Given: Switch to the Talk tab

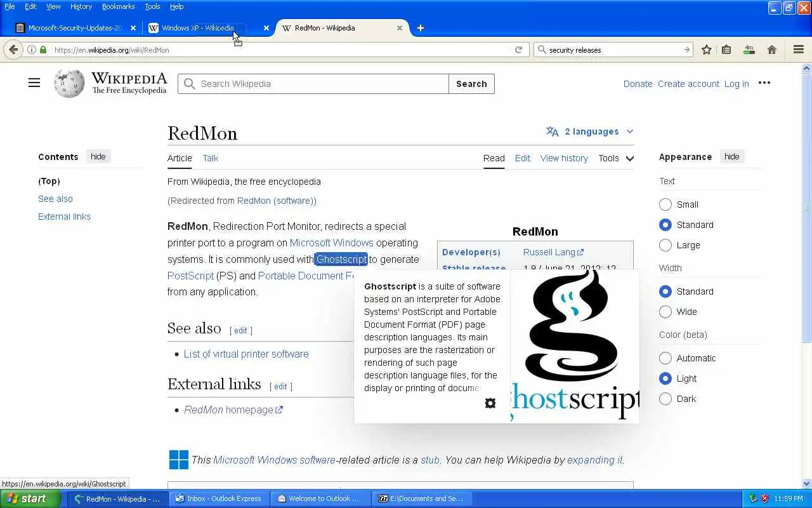Looking at the screenshot, I should click(211, 158).
